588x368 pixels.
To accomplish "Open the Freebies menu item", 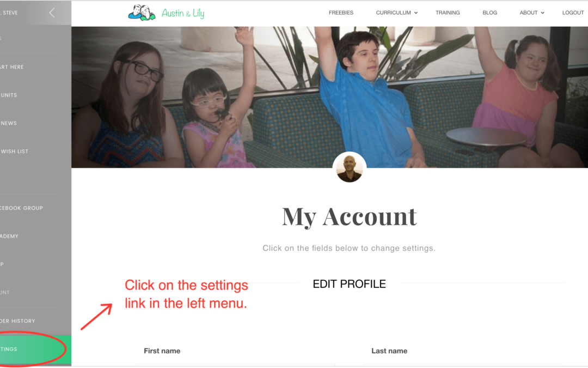I will pyautogui.click(x=341, y=13).
